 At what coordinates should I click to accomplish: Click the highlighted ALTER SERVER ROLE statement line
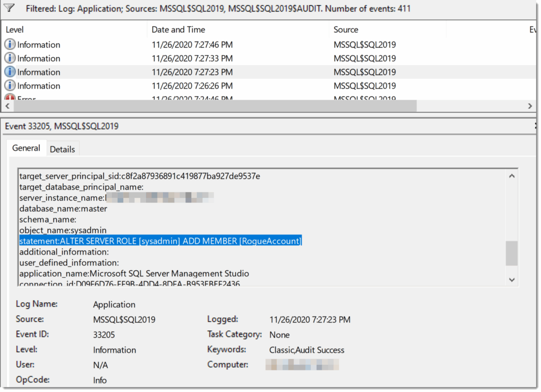pos(160,241)
